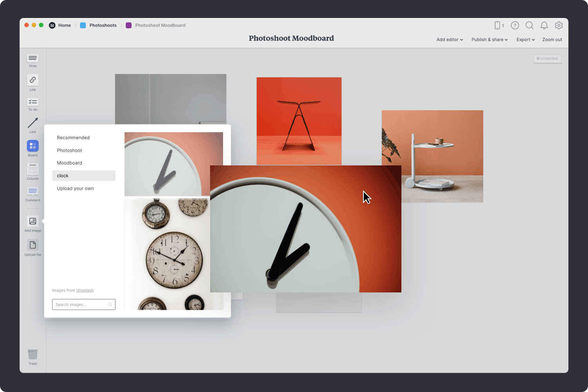Go to Photoshoots breadcrumb
This screenshot has width=588, height=392.
(103, 25)
